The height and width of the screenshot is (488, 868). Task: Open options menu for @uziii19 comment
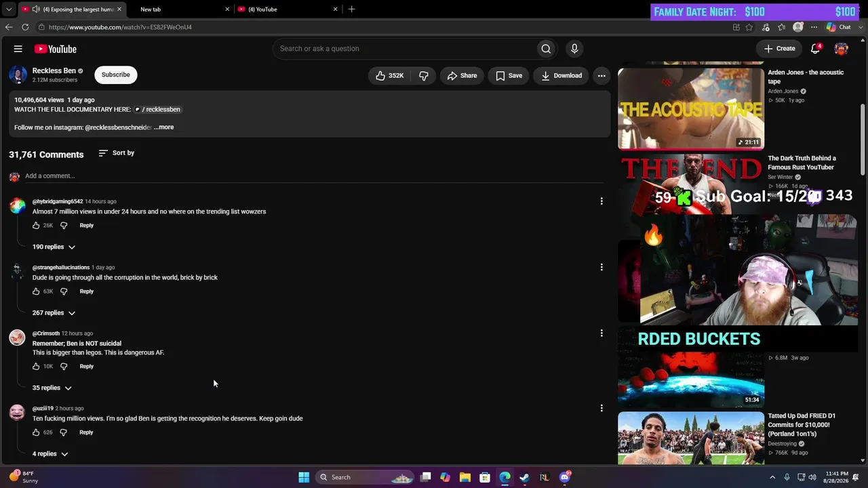click(x=601, y=408)
